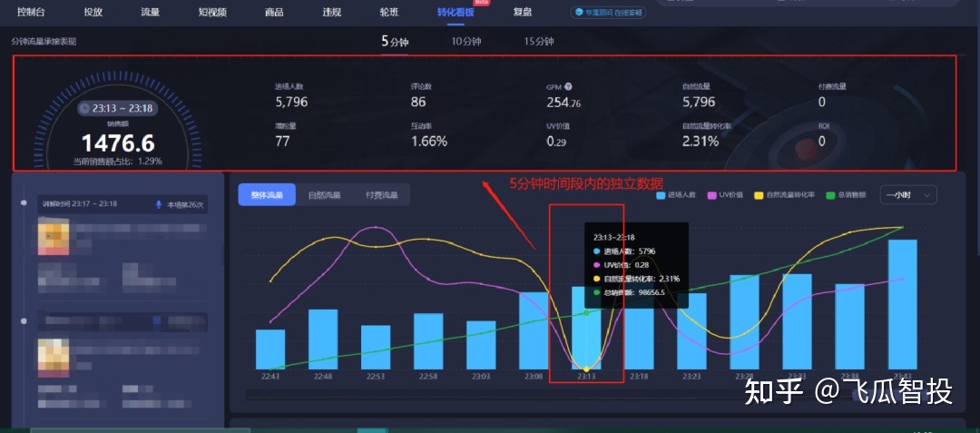
Task: Switch to the 10分钟 interval tab
Action: (465, 42)
